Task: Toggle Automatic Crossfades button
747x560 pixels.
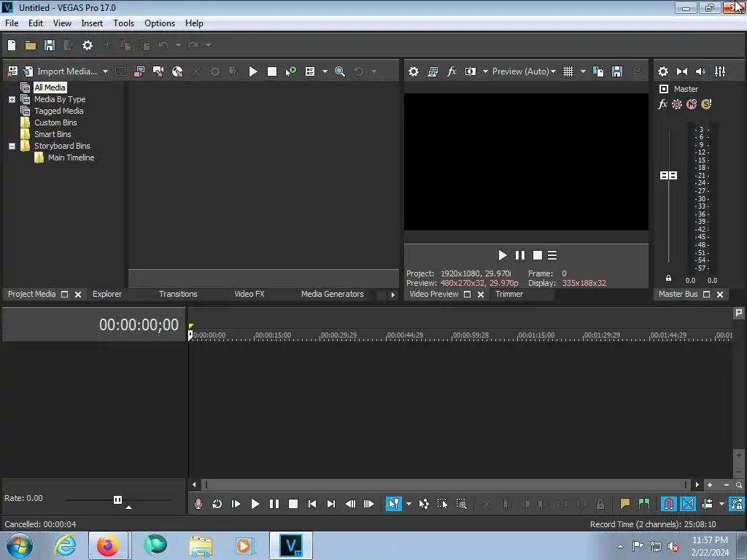Action: pos(688,504)
